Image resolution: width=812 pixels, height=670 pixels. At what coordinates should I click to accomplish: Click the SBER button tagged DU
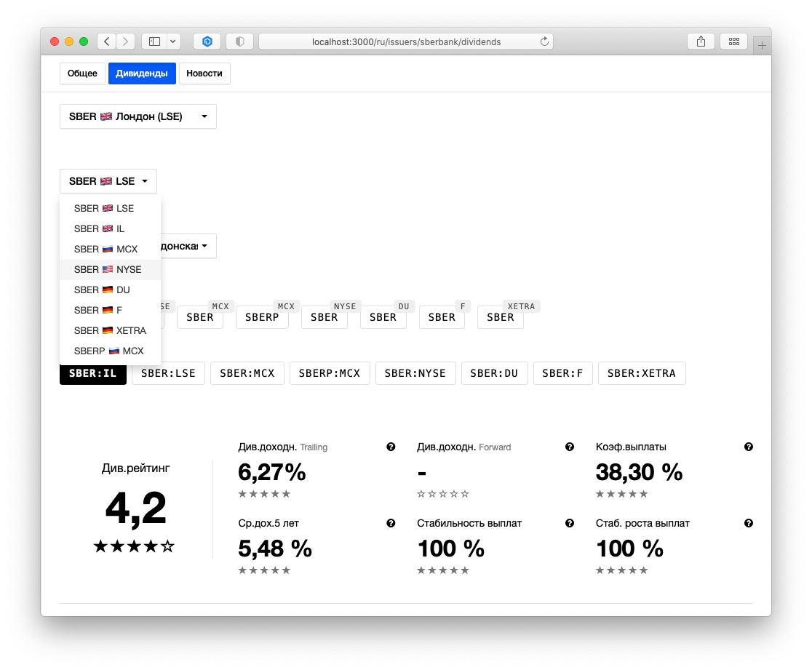(x=383, y=317)
